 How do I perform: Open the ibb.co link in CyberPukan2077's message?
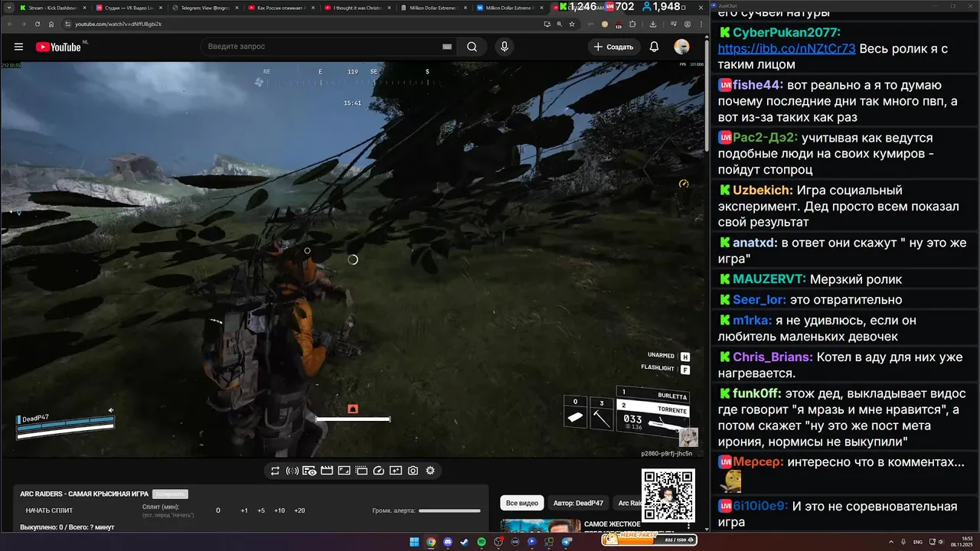point(787,49)
